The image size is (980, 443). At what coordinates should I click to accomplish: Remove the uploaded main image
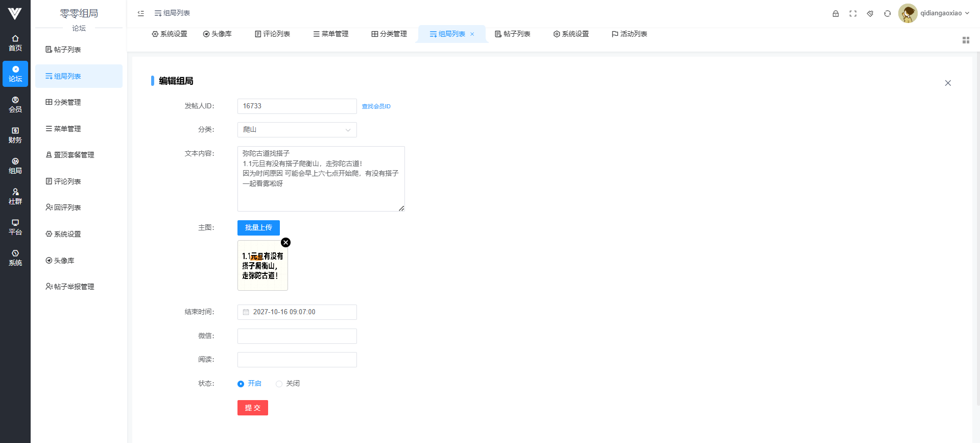point(286,243)
